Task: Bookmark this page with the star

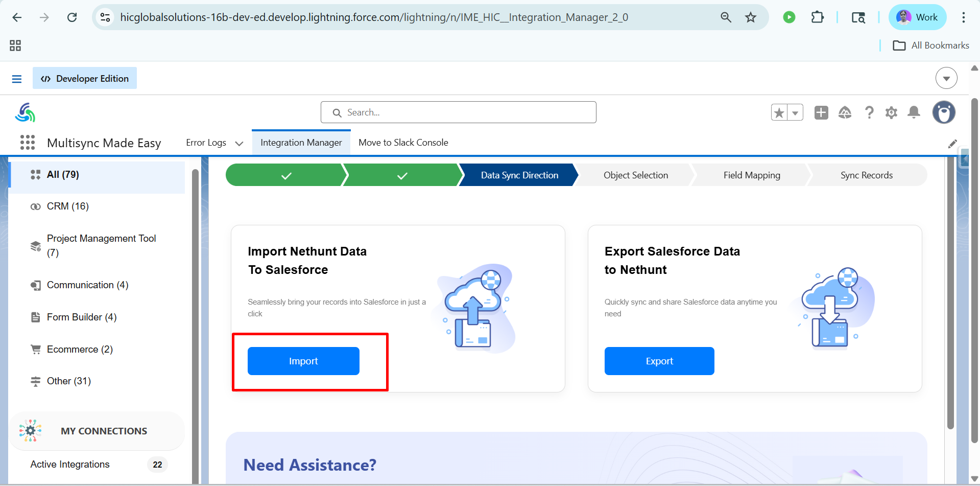Action: (x=751, y=17)
